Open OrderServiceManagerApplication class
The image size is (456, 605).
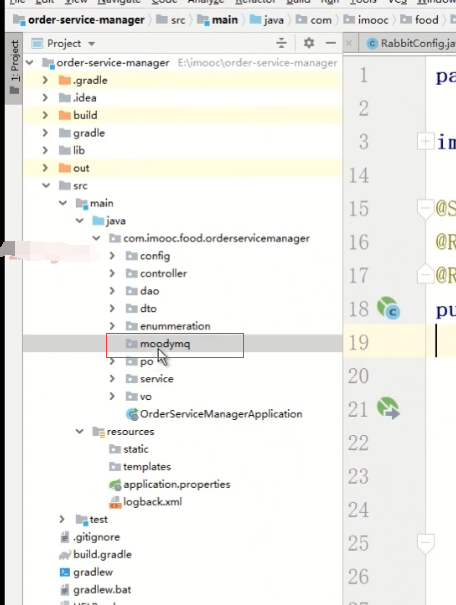coord(221,414)
